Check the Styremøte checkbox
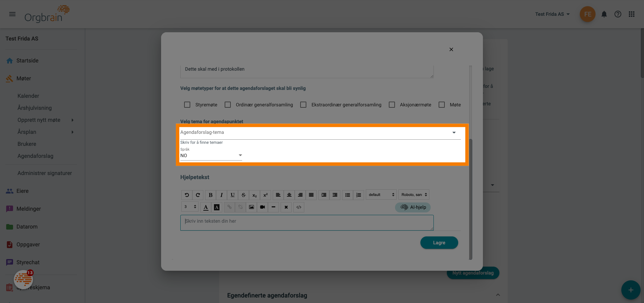 point(187,105)
